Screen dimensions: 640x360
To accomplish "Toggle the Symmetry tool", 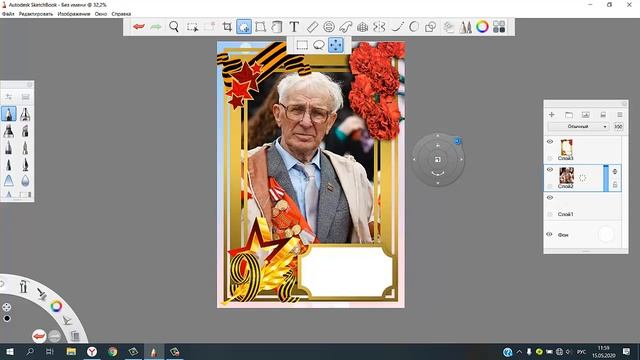I will point(379,27).
